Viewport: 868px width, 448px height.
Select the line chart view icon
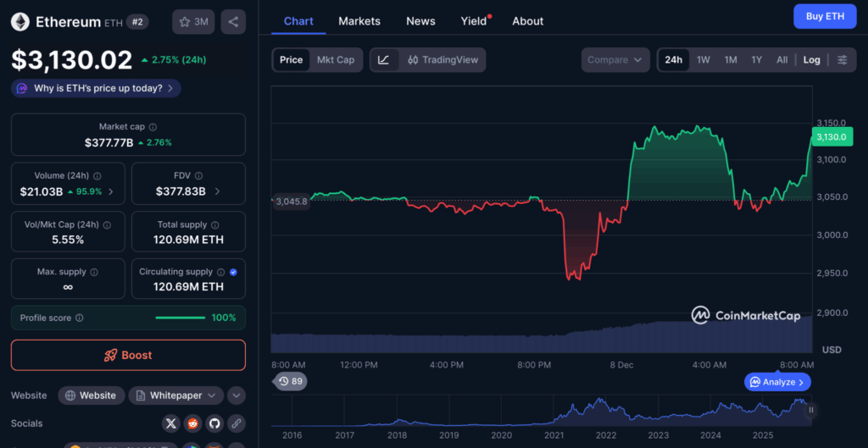pos(384,60)
